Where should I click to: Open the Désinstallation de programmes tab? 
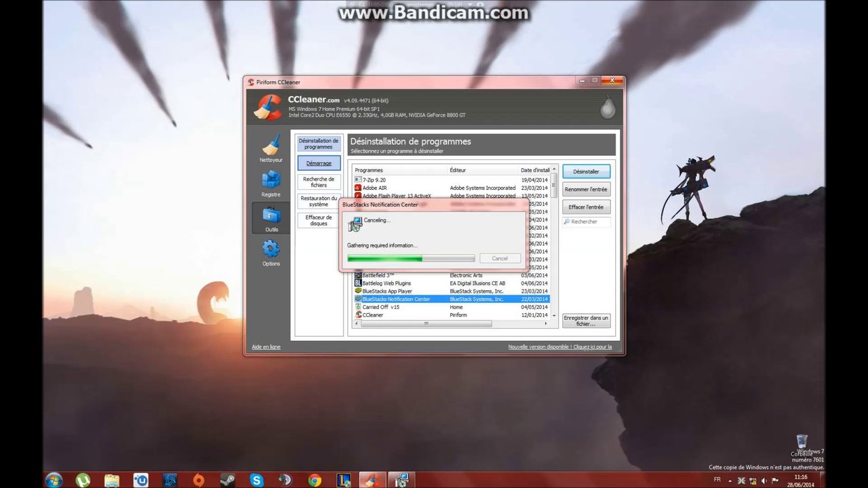pyautogui.click(x=319, y=144)
